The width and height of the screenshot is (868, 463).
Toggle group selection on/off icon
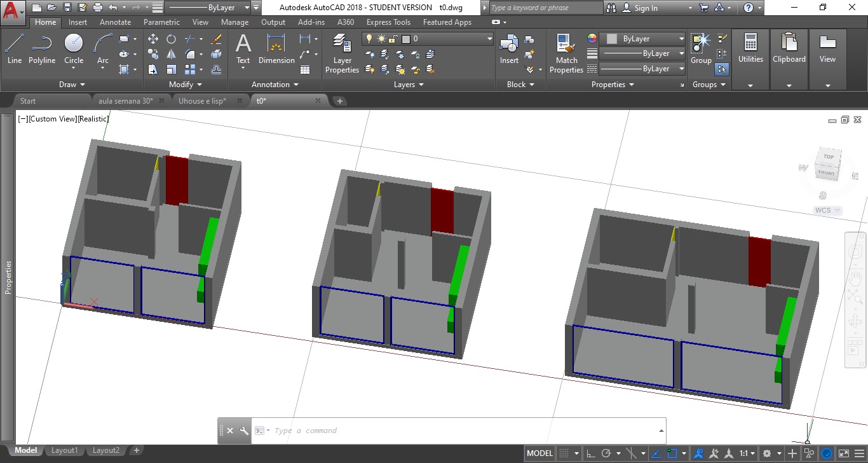[x=722, y=69]
